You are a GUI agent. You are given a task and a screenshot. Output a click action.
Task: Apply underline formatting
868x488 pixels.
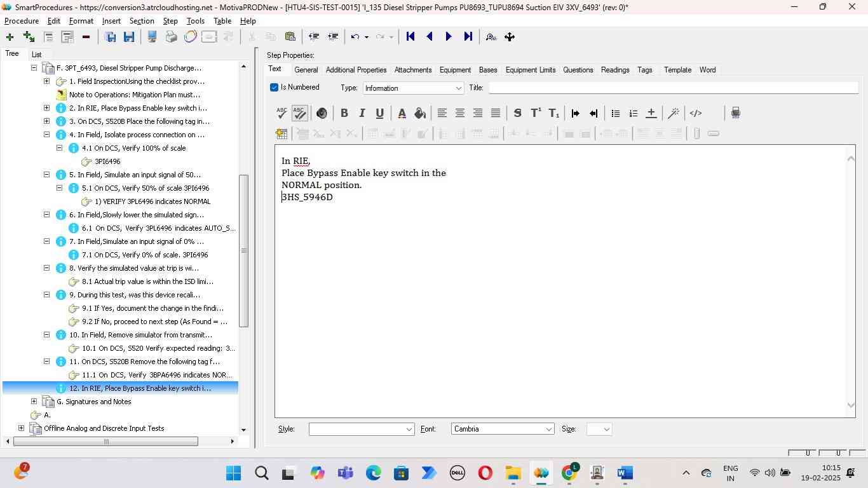[x=379, y=113]
